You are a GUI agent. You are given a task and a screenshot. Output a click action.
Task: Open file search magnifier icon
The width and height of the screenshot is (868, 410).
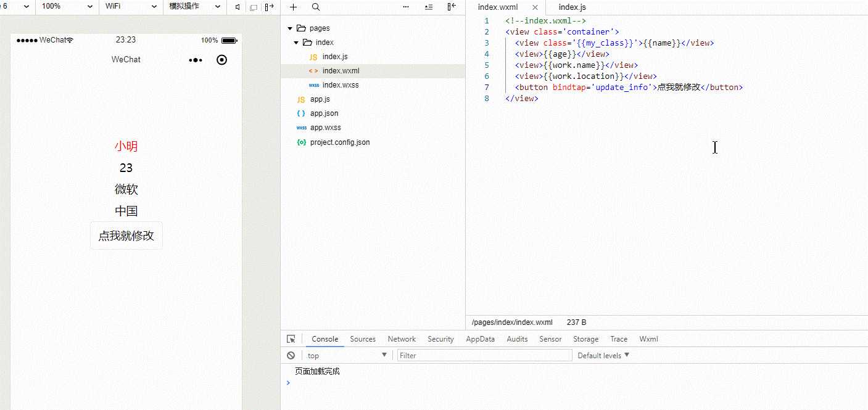(316, 7)
